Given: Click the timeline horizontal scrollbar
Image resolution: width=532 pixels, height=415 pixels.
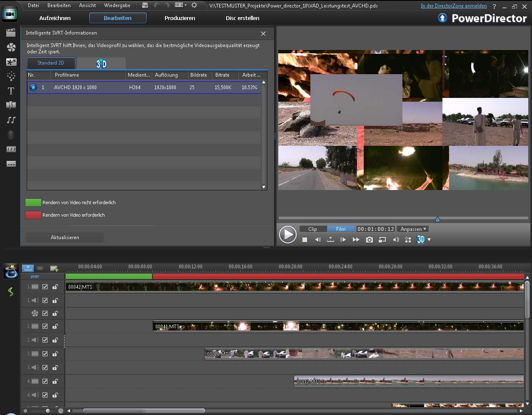Looking at the screenshot, I should click(x=144, y=410).
